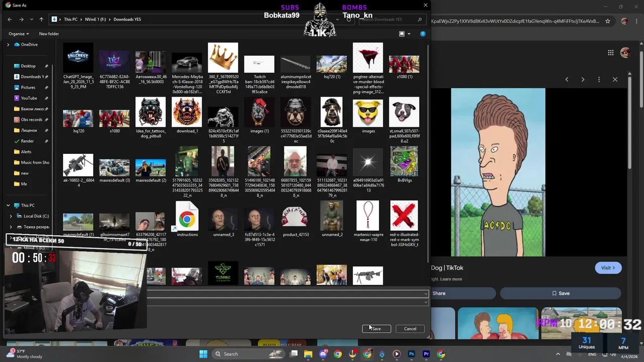This screenshot has width=644, height=362.
Task: Open Premiere Pro from taskbar
Action: coord(426,354)
